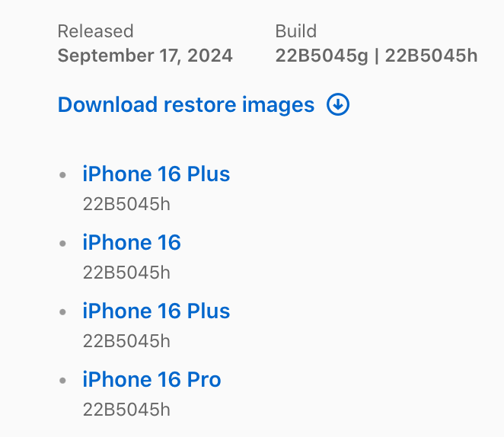Open the Download restore images link

click(x=203, y=105)
